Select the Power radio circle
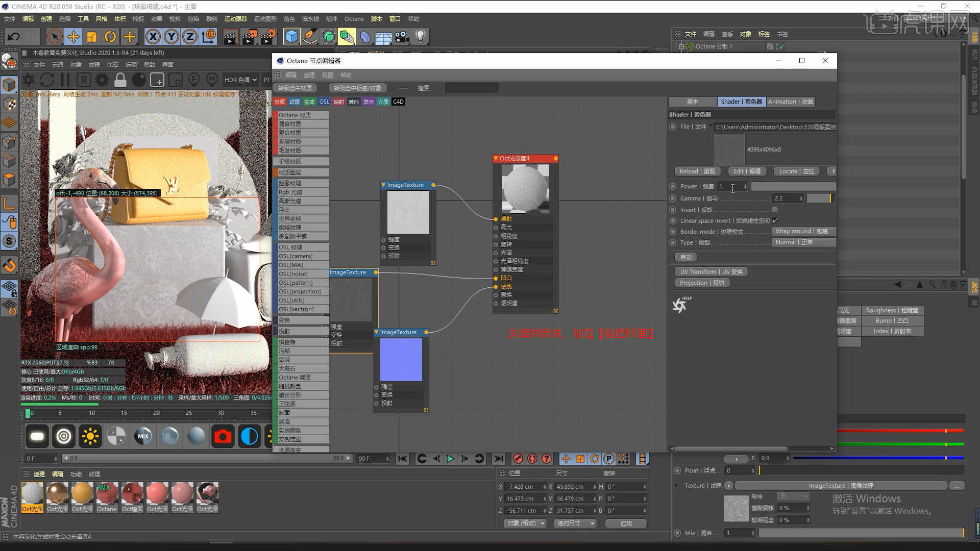The image size is (980, 551). point(673,187)
